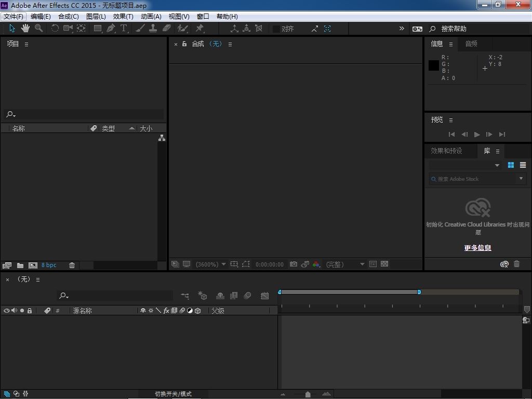
Task: Play the preview
Action: [x=477, y=135]
